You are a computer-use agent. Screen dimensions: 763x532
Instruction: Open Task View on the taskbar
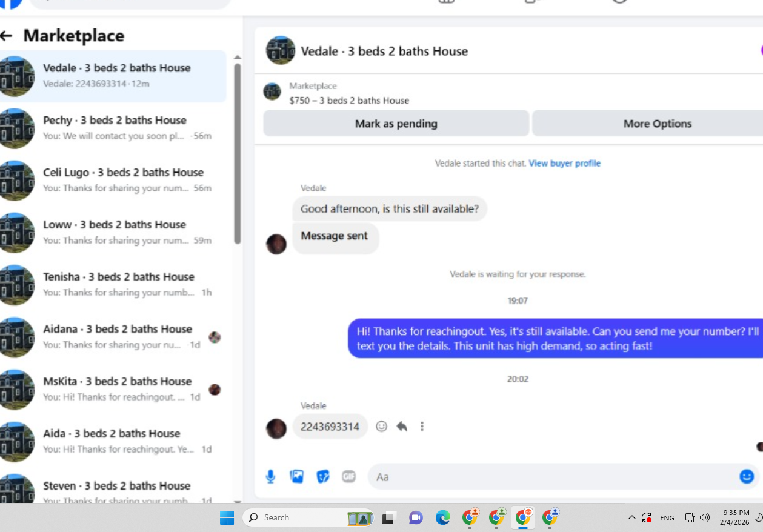pos(388,517)
